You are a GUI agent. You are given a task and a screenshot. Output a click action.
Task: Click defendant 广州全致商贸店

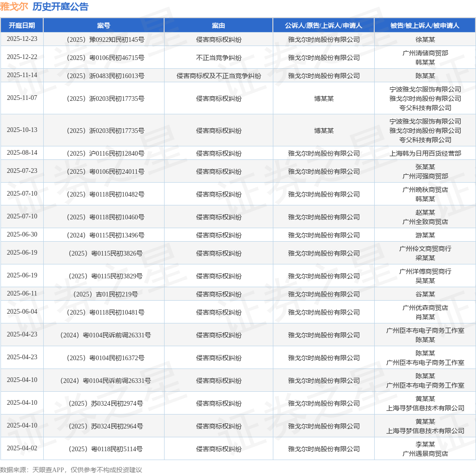tap(425, 222)
